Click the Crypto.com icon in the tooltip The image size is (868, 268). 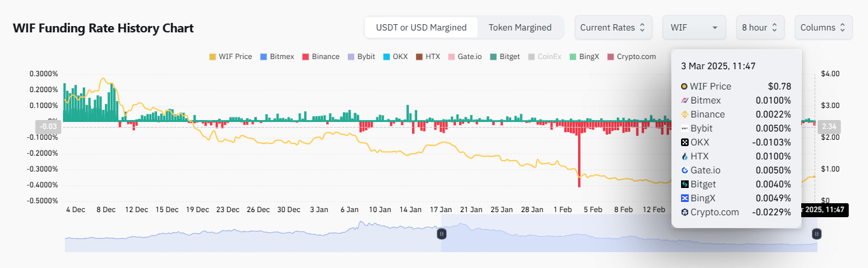click(684, 212)
